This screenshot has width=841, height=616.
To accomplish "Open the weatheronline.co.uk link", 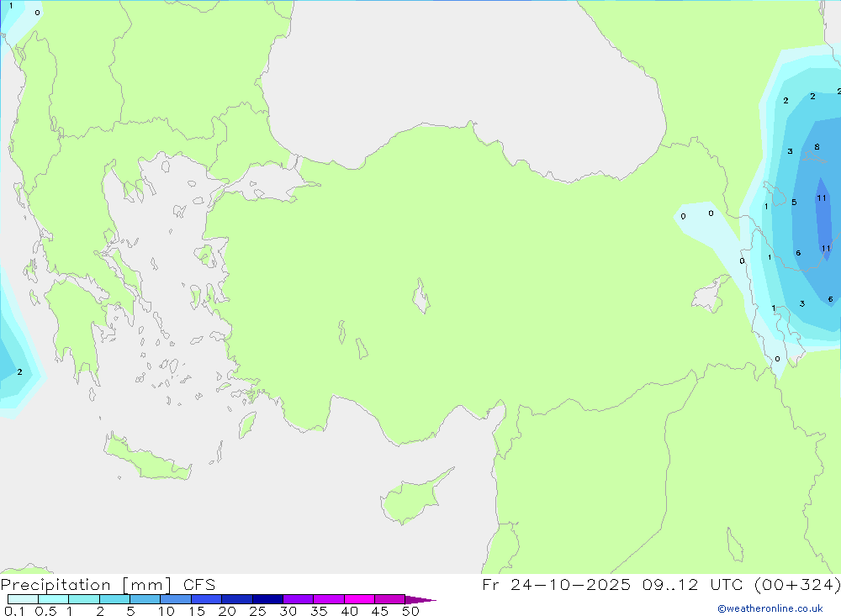I will coord(770,608).
